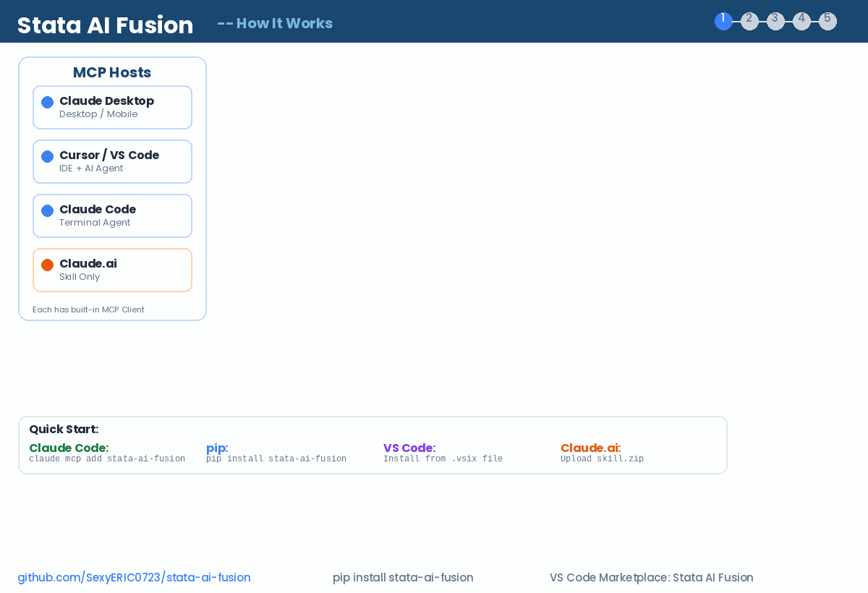The height and width of the screenshot is (593, 868).
Task: Select the Cursor / VS Code host card
Action: [112, 161]
